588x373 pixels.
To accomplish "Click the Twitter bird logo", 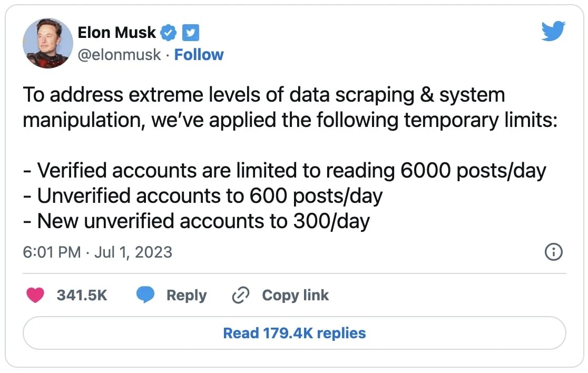I will pos(553,32).
